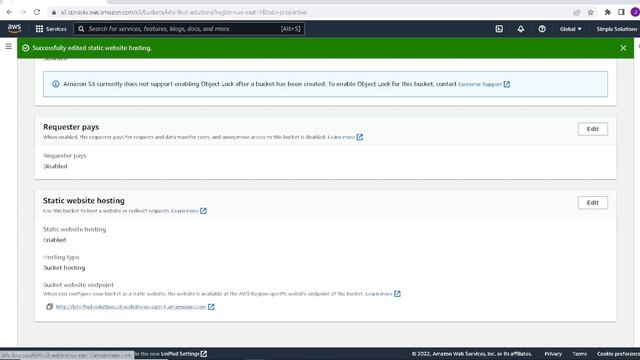Select 'Enabled' under Static website hosting

point(55,240)
